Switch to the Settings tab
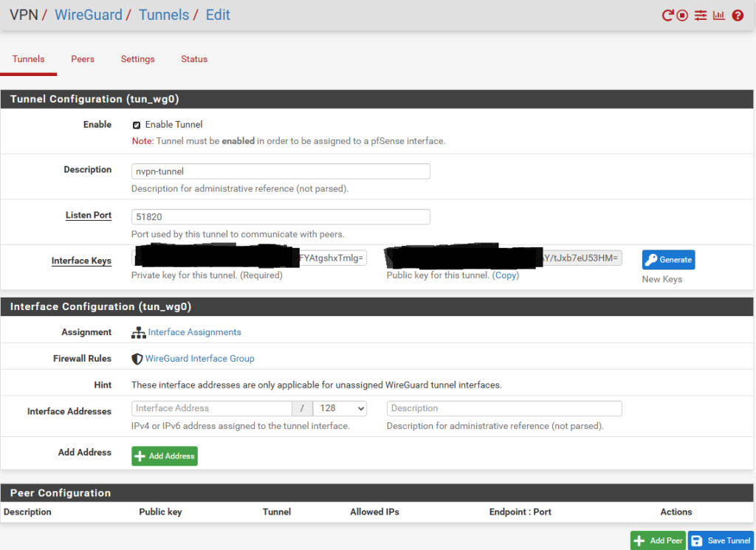This screenshot has height=550, width=756. click(138, 59)
